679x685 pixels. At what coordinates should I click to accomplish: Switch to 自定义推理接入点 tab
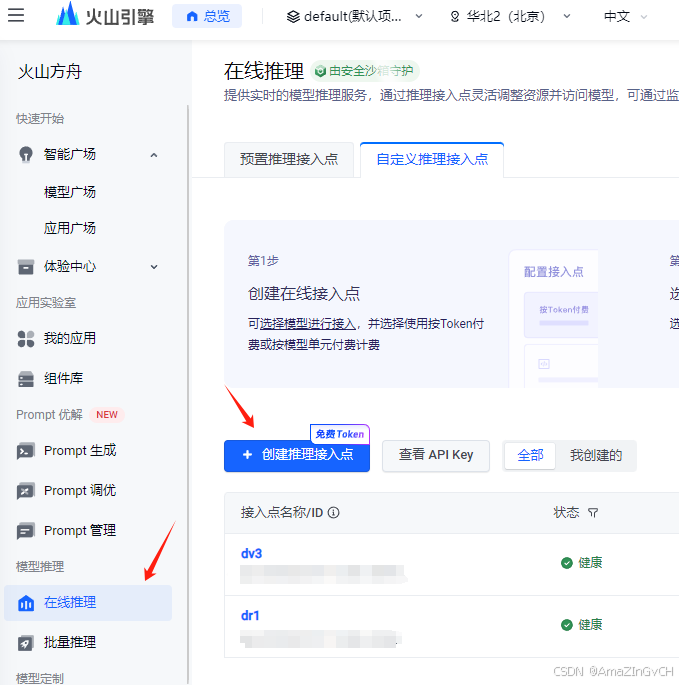(432, 159)
